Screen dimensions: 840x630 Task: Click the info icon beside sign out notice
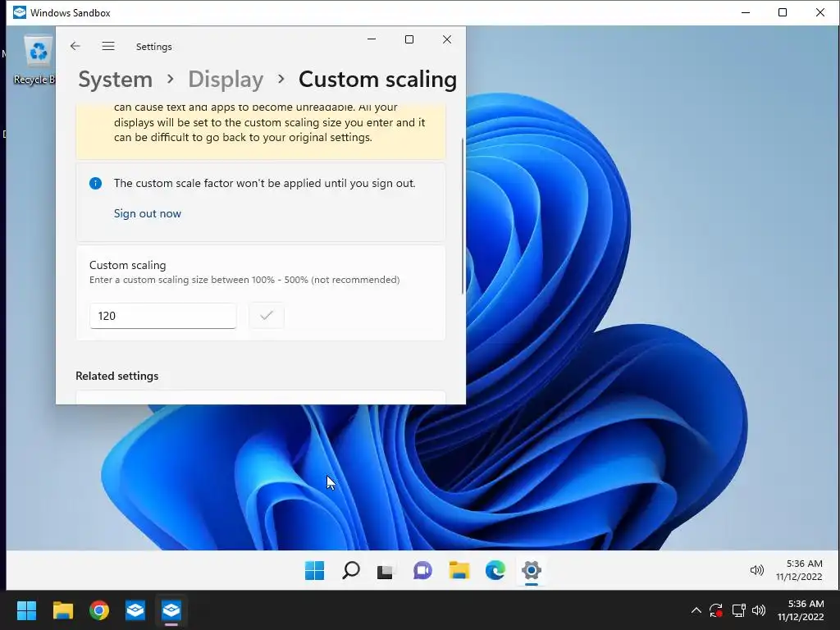click(x=95, y=183)
